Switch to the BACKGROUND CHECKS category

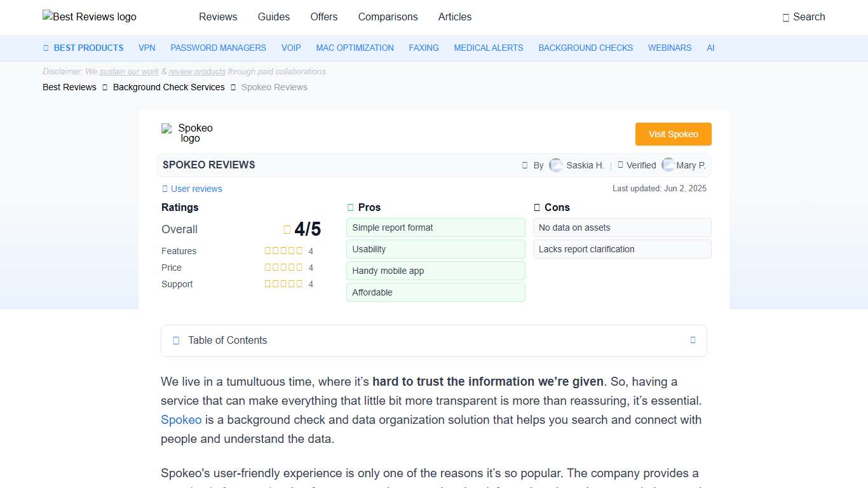(585, 48)
